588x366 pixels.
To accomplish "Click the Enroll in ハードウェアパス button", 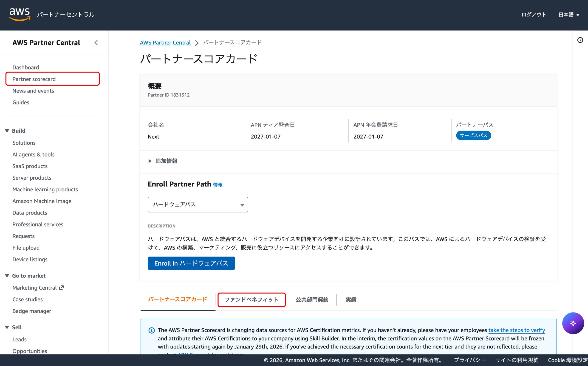I will point(191,263).
